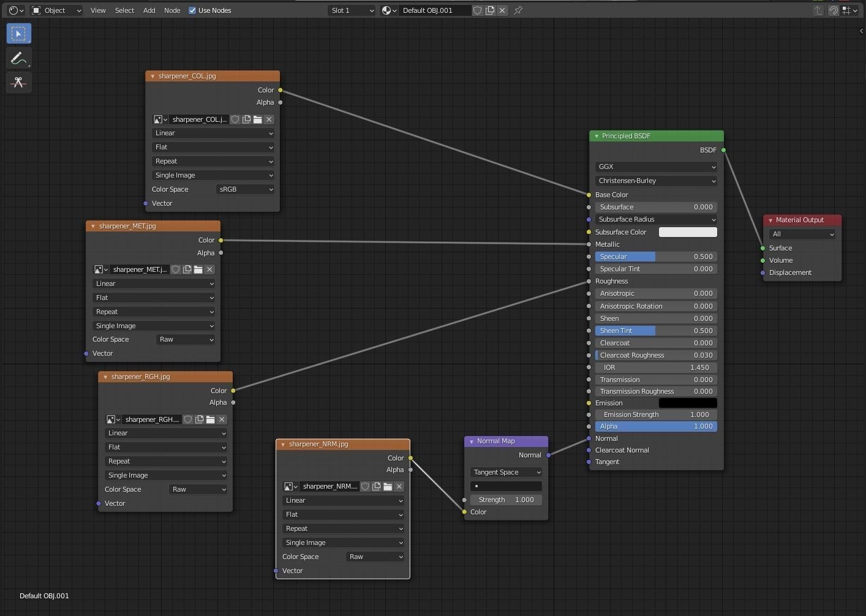Click material name field Default OBJ.001
Image resolution: width=866 pixels, height=616 pixels.
(435, 10)
